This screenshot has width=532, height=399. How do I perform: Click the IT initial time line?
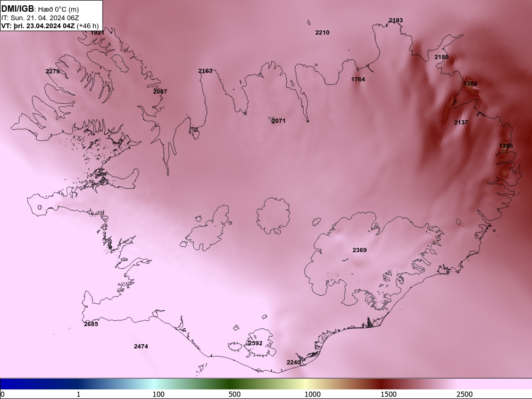40,18
